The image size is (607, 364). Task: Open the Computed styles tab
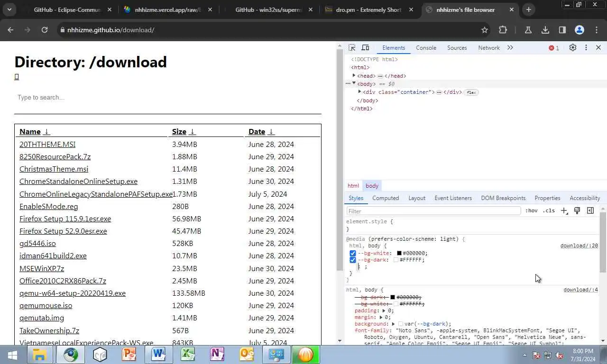[386, 198]
